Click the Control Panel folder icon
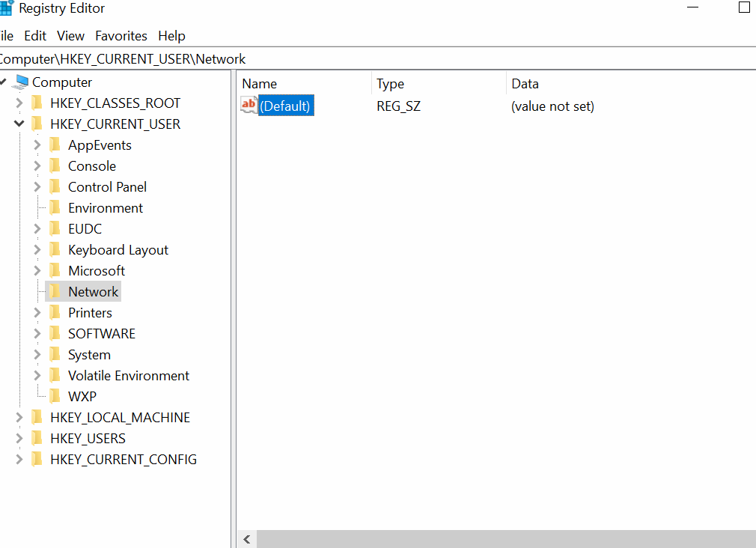 [x=55, y=186]
